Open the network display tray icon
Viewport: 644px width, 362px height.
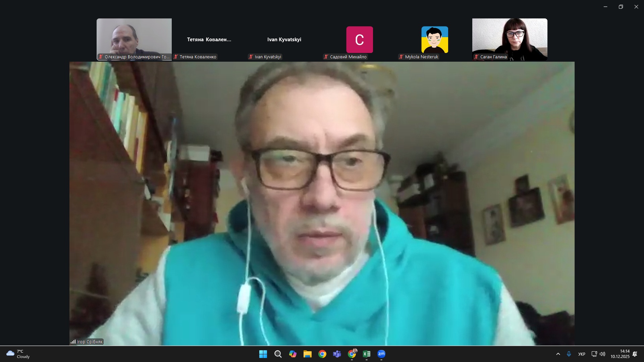click(594, 354)
